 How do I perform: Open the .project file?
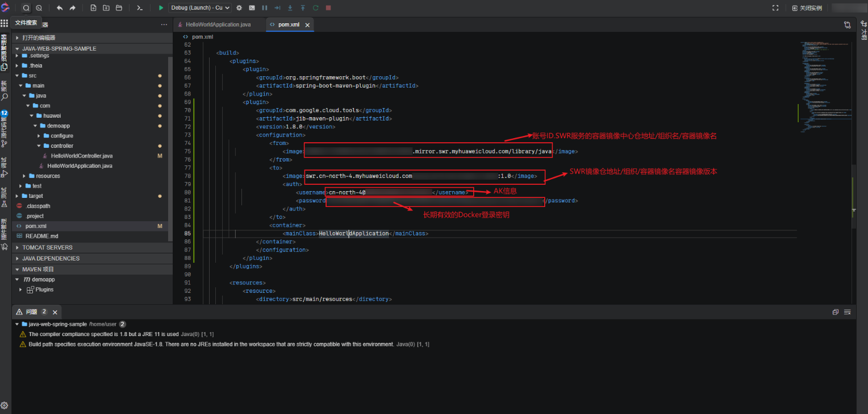[x=35, y=216]
